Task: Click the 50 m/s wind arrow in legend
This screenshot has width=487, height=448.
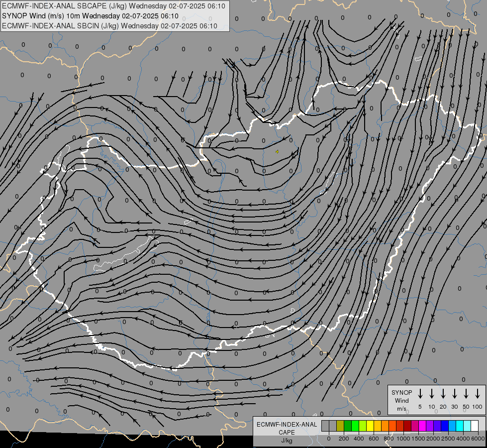Action: (466, 394)
